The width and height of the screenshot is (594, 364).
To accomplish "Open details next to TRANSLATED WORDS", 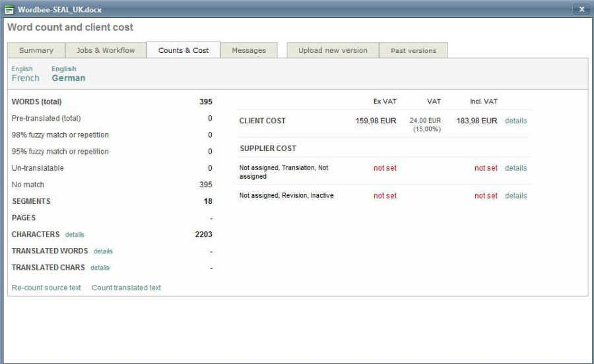I will coord(103,251).
